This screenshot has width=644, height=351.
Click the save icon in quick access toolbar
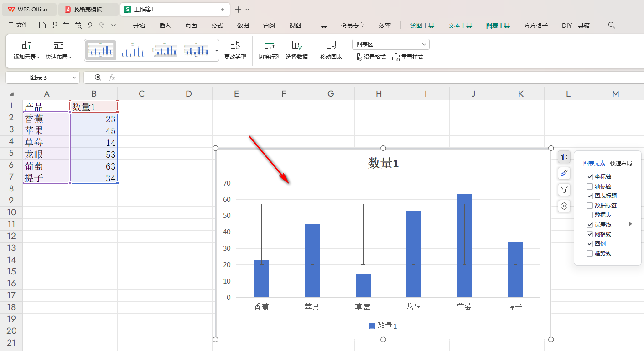point(42,26)
